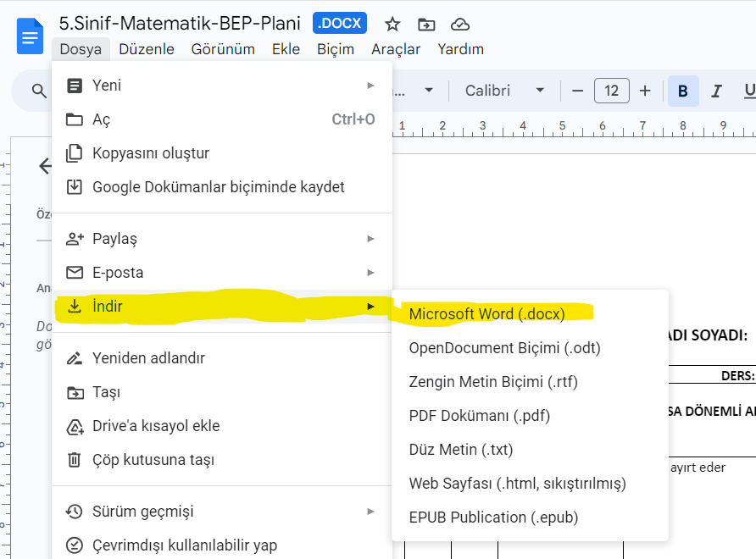Expand Sürüm geçmişi submenu
Screen dimensions: 756x559
coord(222,512)
